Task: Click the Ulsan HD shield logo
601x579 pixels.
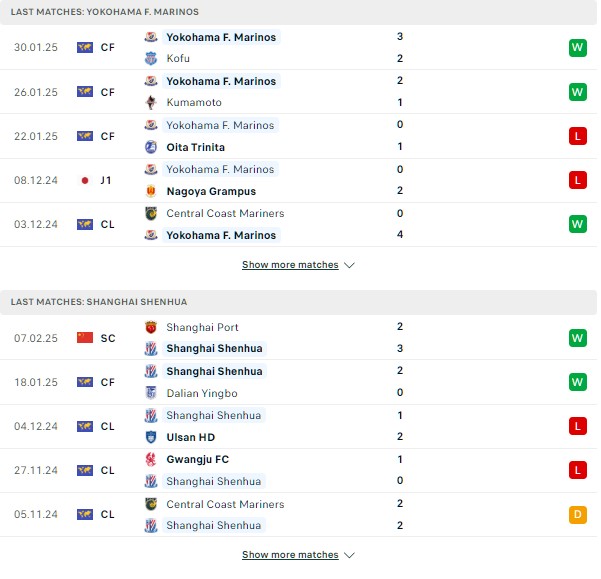Action: pos(151,437)
